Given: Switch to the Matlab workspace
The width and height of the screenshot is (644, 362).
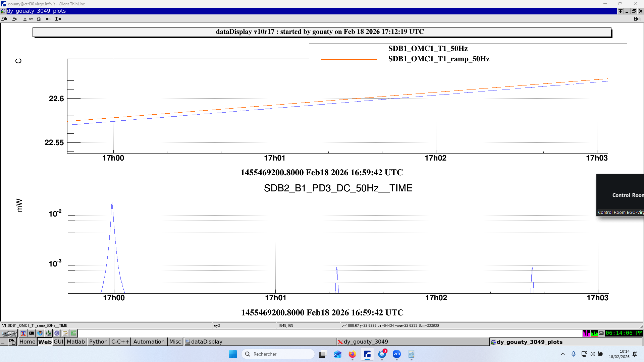Looking at the screenshot, I should click(x=76, y=342).
